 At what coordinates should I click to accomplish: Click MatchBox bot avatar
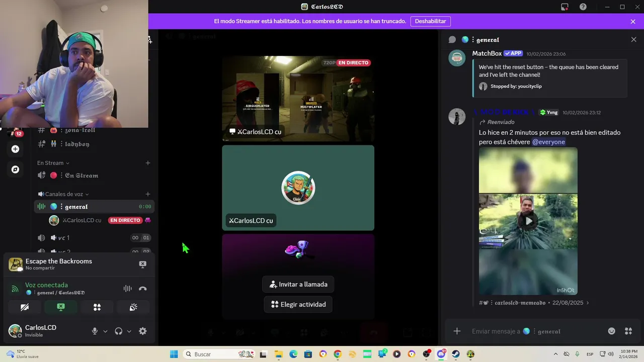(x=457, y=58)
